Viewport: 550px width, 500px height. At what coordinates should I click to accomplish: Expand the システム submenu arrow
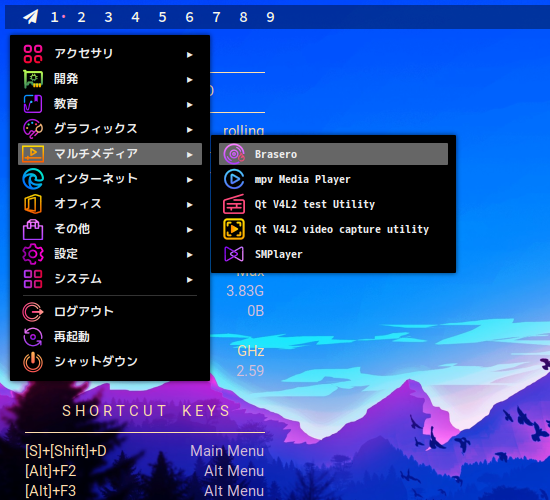(190, 280)
